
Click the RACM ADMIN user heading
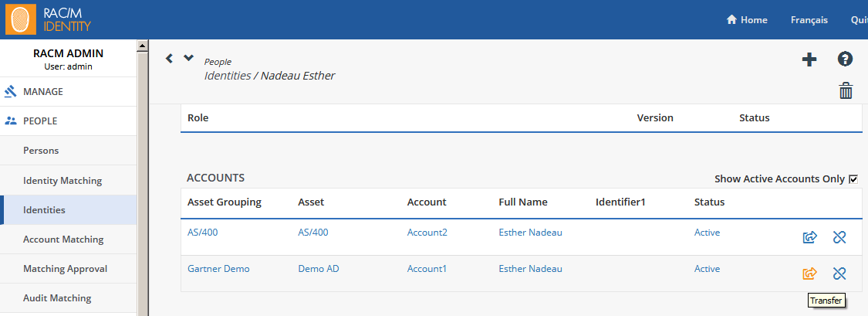click(x=68, y=54)
